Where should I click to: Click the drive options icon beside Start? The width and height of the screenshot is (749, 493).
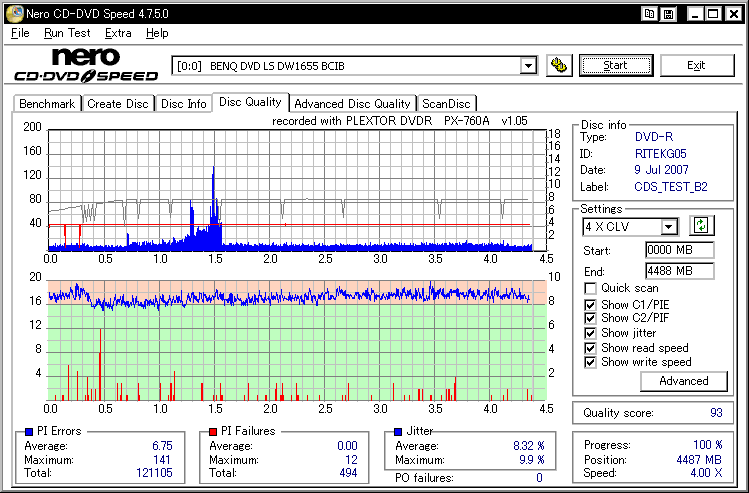pos(559,65)
